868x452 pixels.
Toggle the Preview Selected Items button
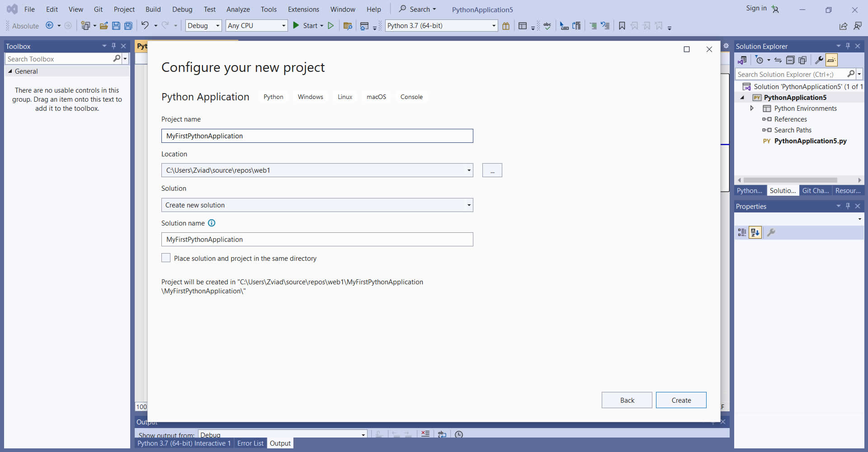(831, 60)
